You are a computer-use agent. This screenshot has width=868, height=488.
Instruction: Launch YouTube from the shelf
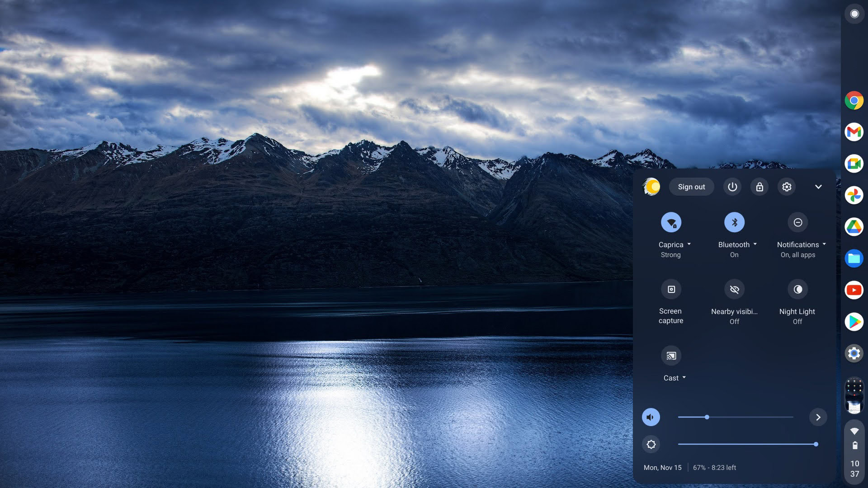pyautogui.click(x=854, y=290)
